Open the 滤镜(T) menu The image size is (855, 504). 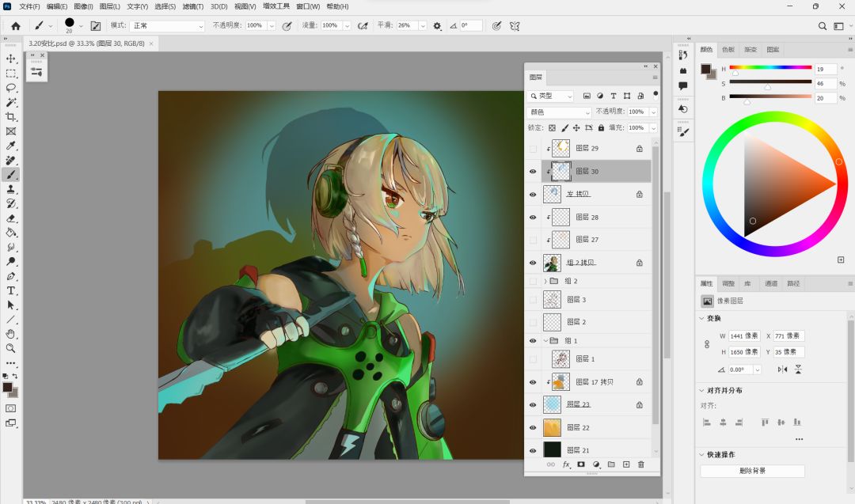coord(193,6)
